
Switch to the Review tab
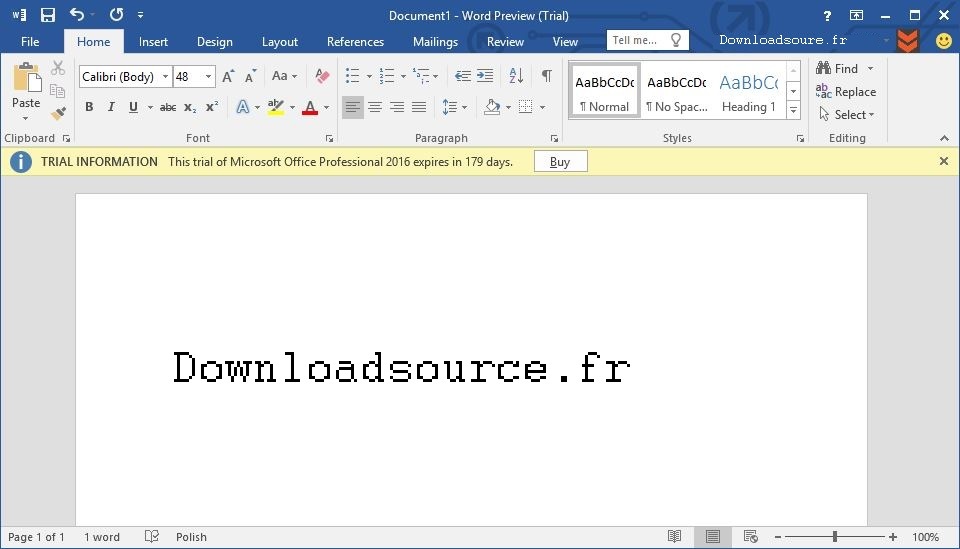(x=505, y=42)
